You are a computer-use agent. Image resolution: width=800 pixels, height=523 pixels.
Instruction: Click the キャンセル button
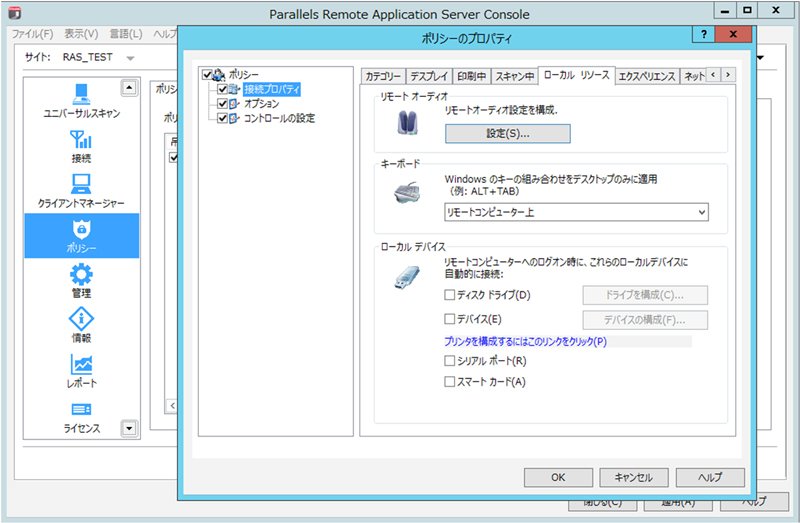634,478
